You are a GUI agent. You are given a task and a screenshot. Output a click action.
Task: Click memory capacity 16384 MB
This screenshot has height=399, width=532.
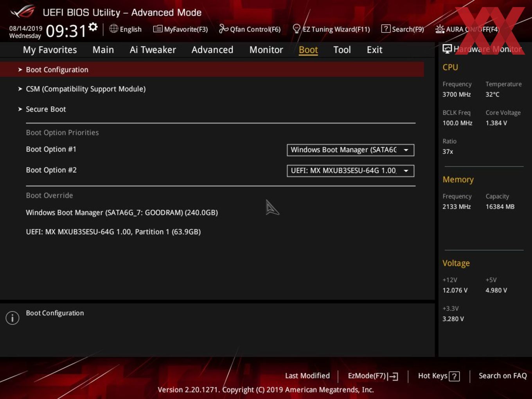500,207
